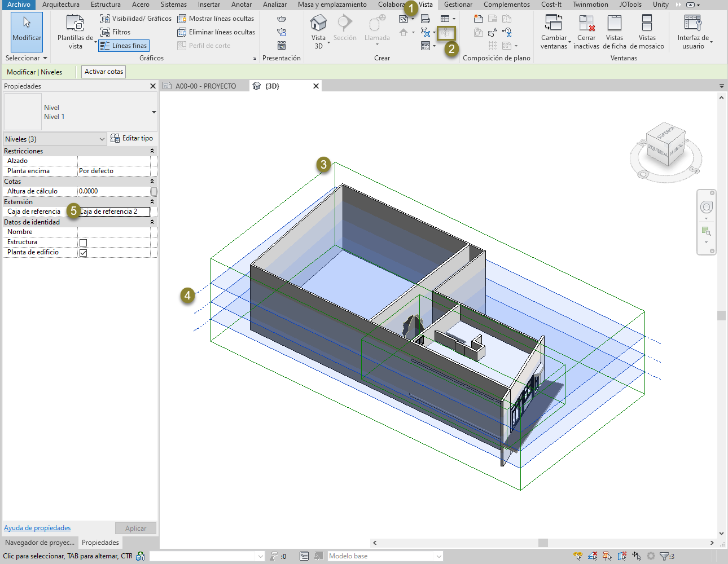
Task: Click the scope box tool icon
Action: pyautogui.click(x=446, y=33)
